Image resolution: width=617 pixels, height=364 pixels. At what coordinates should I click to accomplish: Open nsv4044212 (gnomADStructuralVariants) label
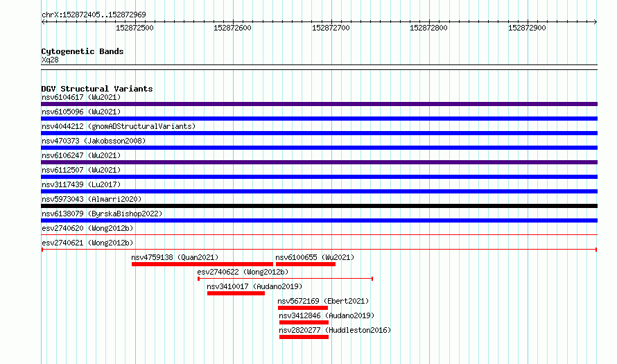119,126
